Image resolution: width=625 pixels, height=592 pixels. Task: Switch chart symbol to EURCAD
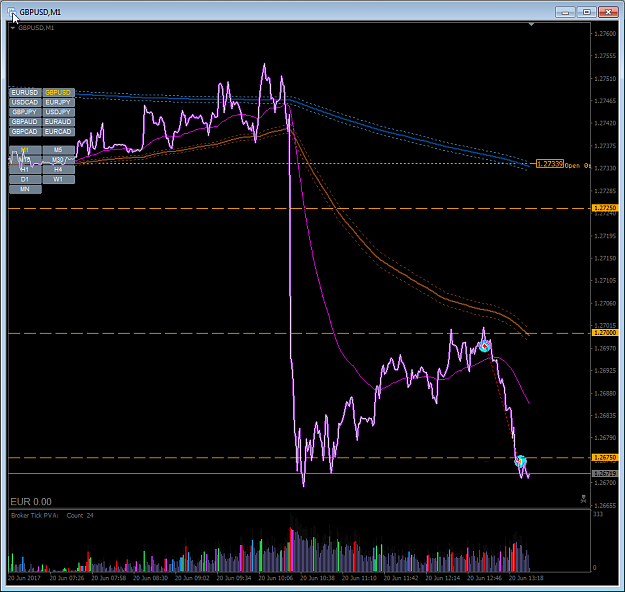58,132
